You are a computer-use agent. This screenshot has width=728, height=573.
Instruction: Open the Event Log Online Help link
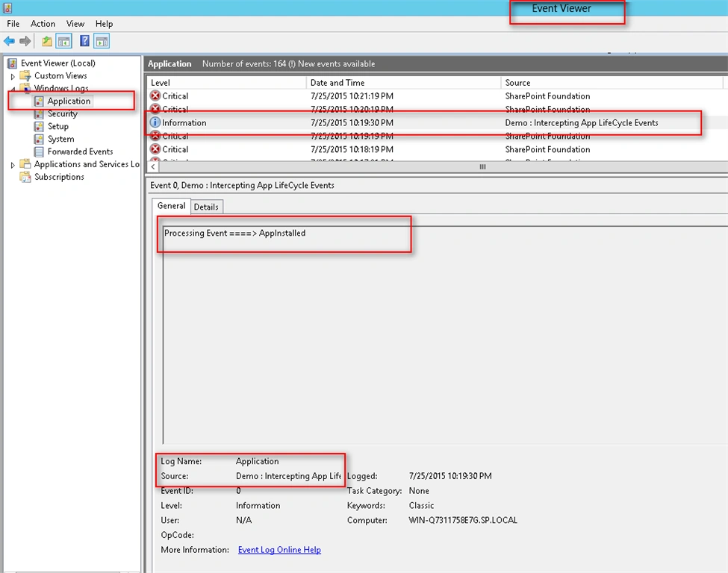[279, 550]
